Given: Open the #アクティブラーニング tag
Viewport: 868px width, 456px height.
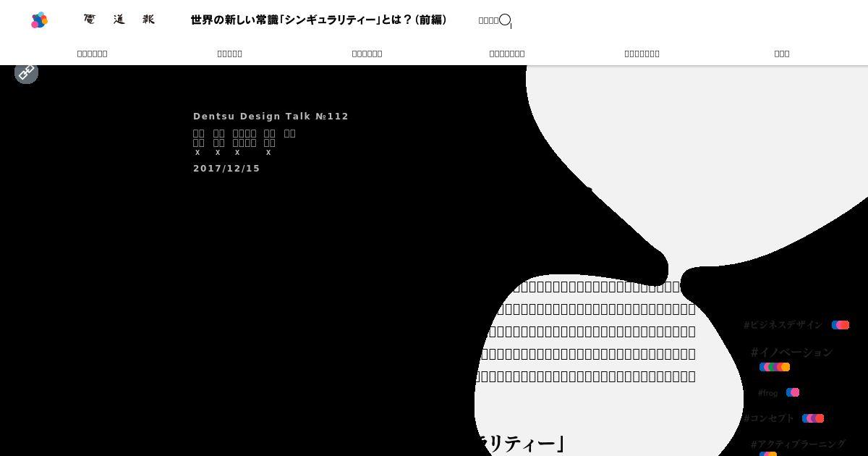Looking at the screenshot, I should pyautogui.click(x=798, y=444).
